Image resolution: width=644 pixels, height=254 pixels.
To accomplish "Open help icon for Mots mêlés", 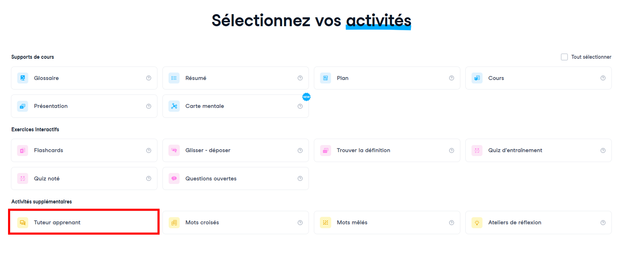I will point(451,223).
